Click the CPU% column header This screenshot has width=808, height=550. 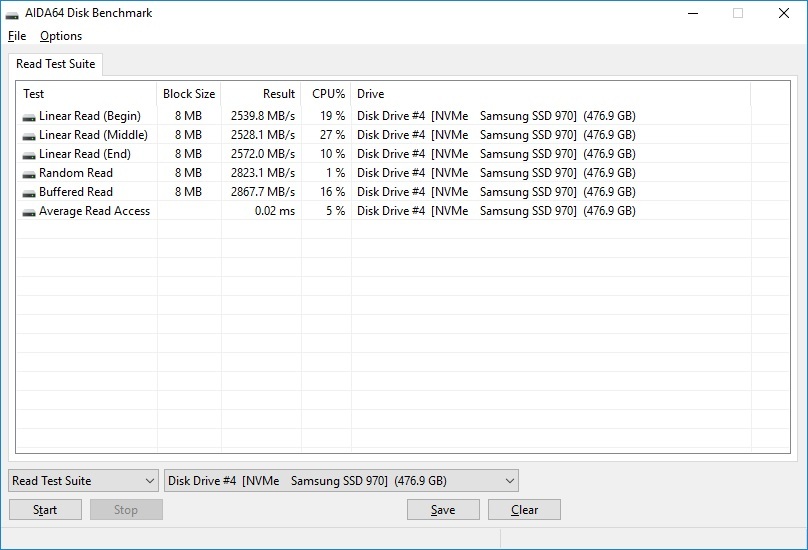pos(328,94)
